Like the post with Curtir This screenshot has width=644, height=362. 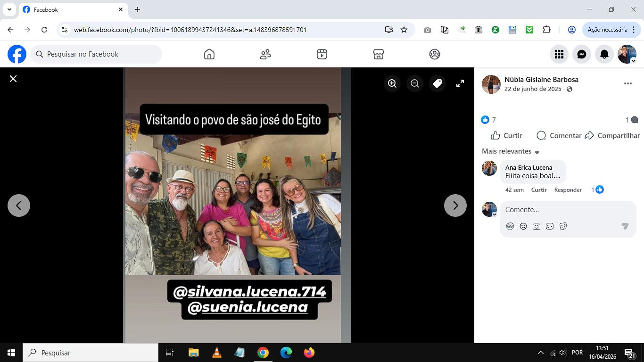(506, 135)
